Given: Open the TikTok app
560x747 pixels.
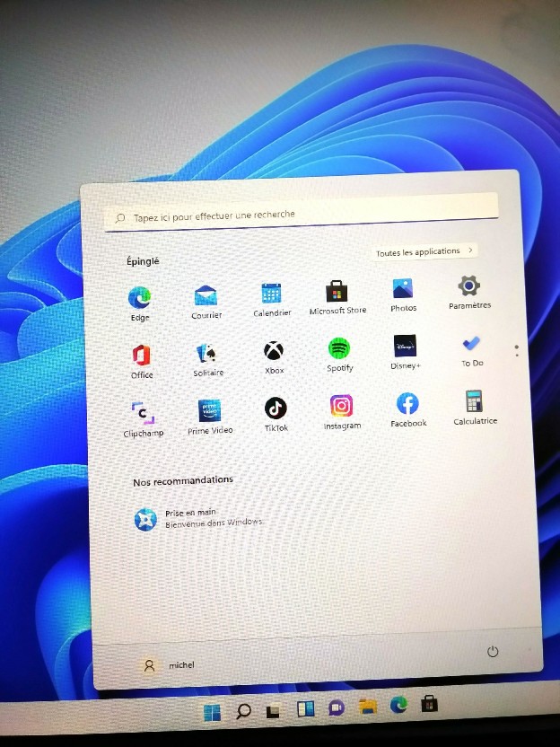Looking at the screenshot, I should 276,415.
